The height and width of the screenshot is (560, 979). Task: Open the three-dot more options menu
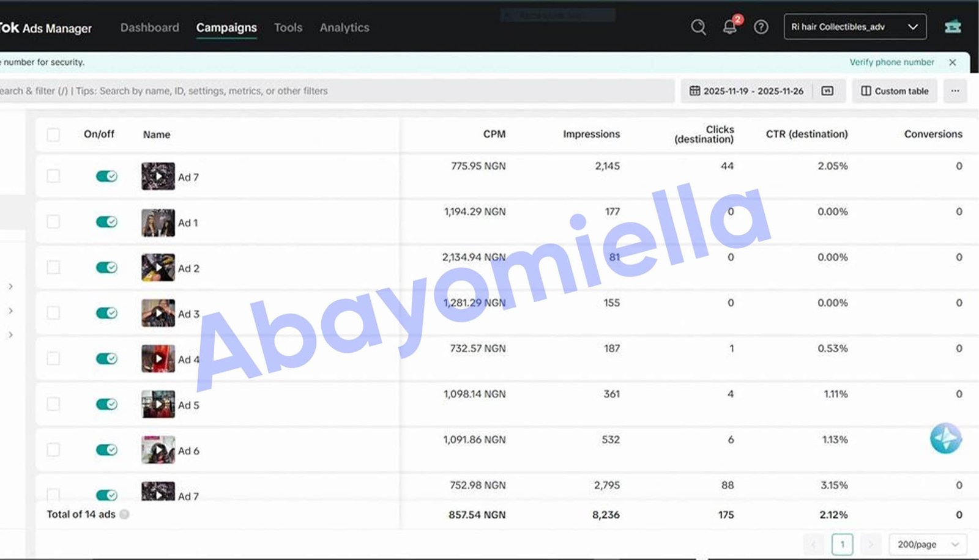coord(955,91)
